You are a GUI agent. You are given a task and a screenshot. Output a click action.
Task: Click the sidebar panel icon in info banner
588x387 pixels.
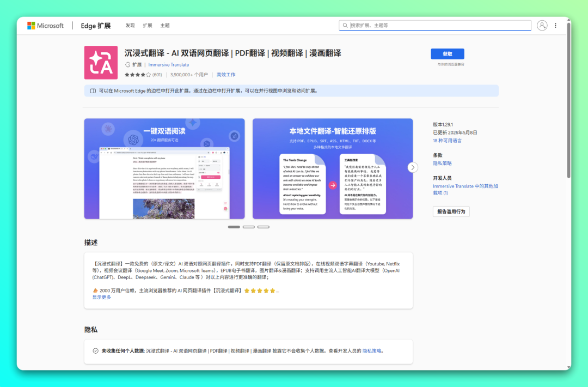tap(93, 91)
